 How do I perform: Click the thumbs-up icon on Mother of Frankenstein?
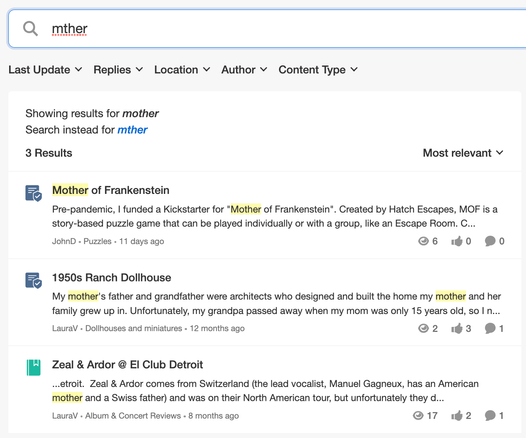(457, 241)
